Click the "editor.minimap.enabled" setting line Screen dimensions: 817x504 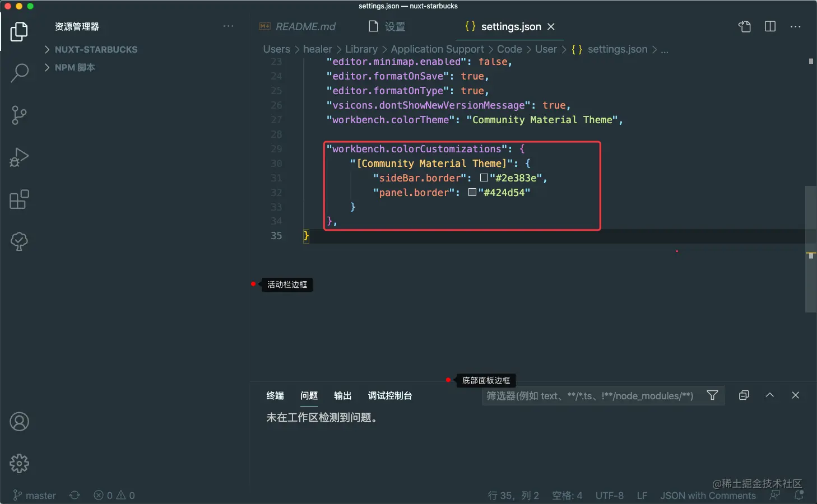tap(419, 62)
